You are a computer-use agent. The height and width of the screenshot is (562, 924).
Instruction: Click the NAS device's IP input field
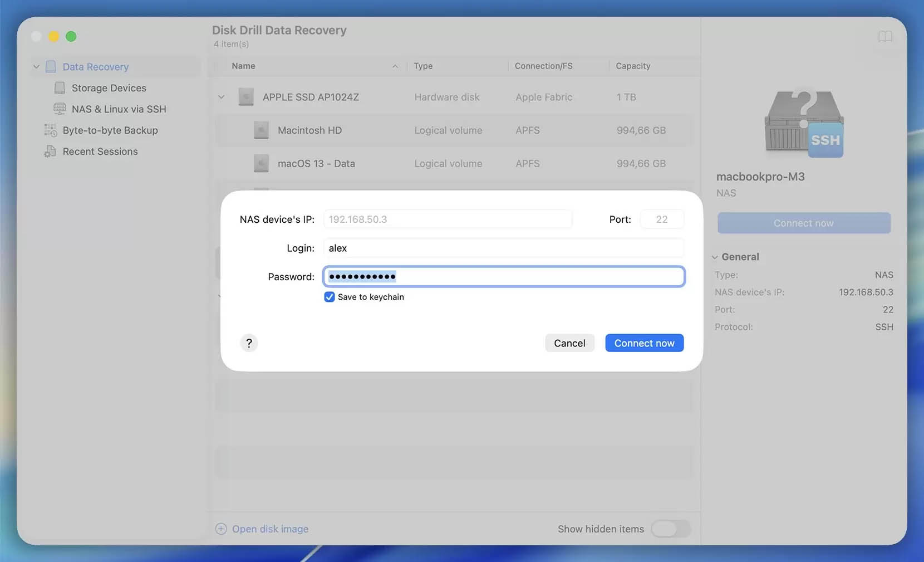coord(448,219)
